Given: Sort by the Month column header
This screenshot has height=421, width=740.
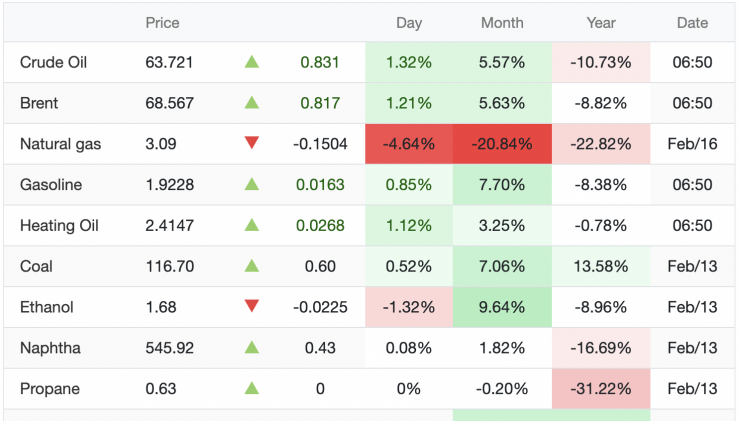Looking at the screenshot, I should pos(502,22).
